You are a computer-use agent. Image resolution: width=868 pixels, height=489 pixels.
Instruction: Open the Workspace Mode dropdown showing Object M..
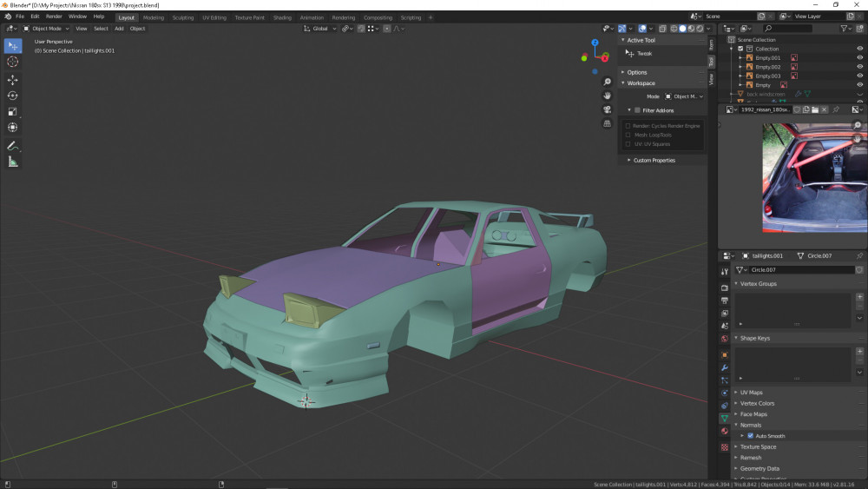(684, 96)
